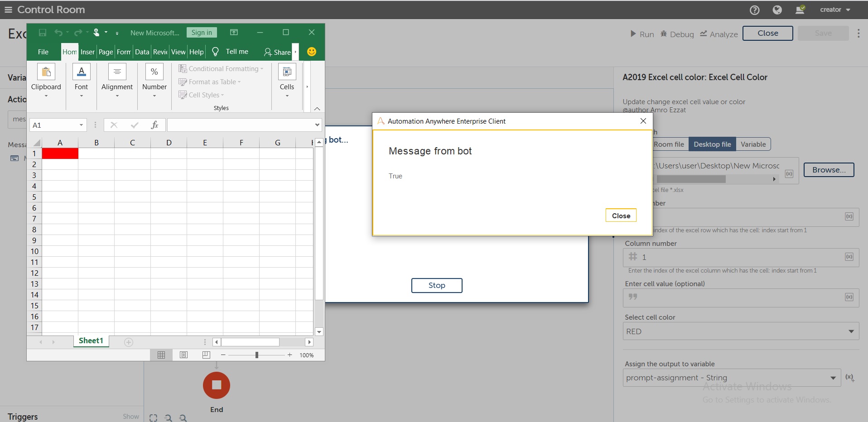This screenshot has height=422, width=868.
Task: Switch to Normal view in Excel status bar
Action: tap(161, 355)
